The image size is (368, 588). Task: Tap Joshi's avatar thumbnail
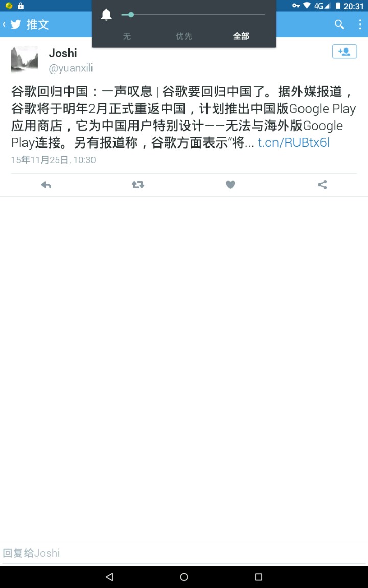tap(25, 59)
